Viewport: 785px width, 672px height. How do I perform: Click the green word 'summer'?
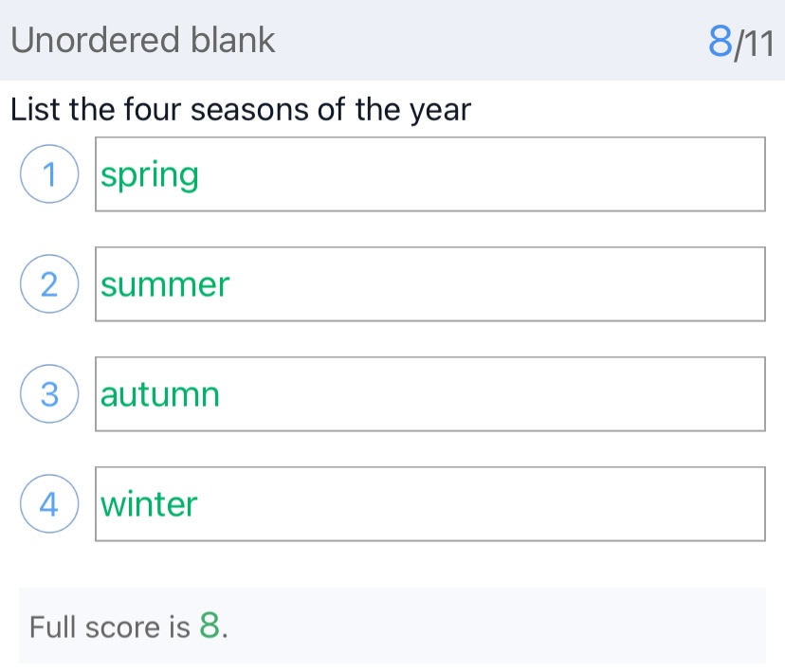coord(165,285)
